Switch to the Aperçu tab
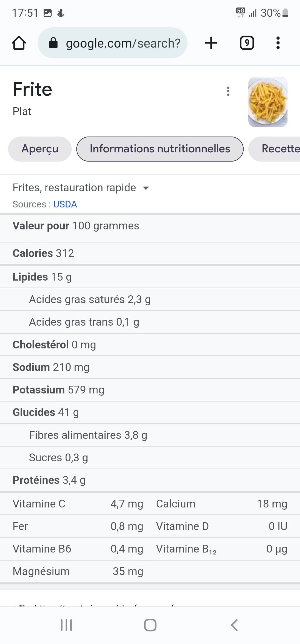The width and height of the screenshot is (300, 644). pyautogui.click(x=40, y=149)
